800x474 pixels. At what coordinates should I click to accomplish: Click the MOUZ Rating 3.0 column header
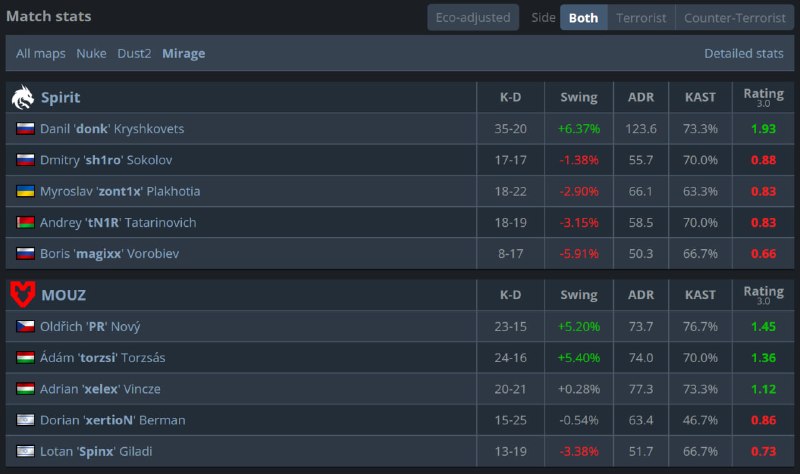click(763, 295)
